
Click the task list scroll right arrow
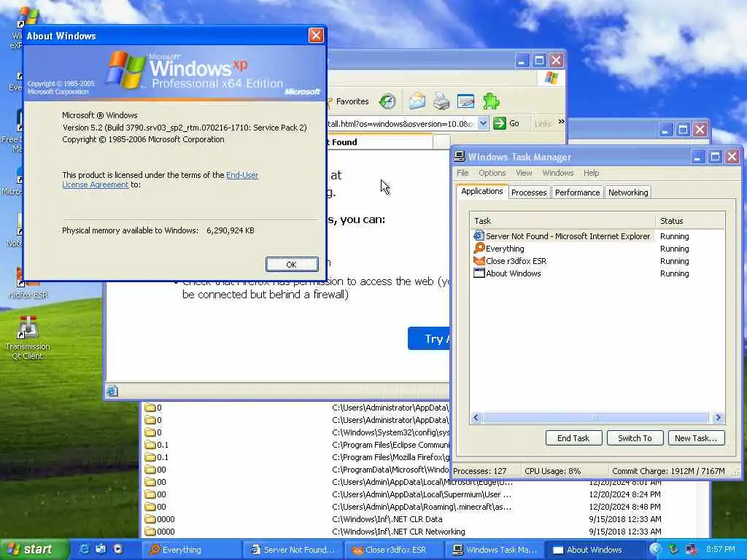718,418
